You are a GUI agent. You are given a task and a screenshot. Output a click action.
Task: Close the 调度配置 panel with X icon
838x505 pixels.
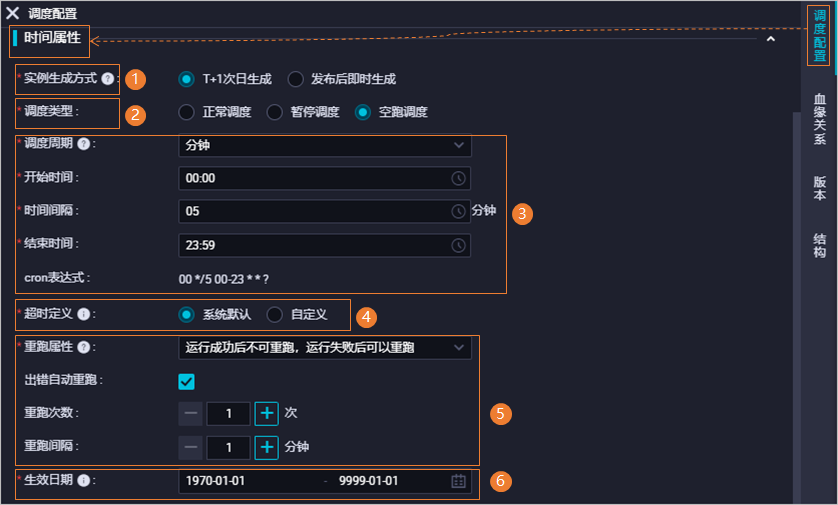click(12, 13)
